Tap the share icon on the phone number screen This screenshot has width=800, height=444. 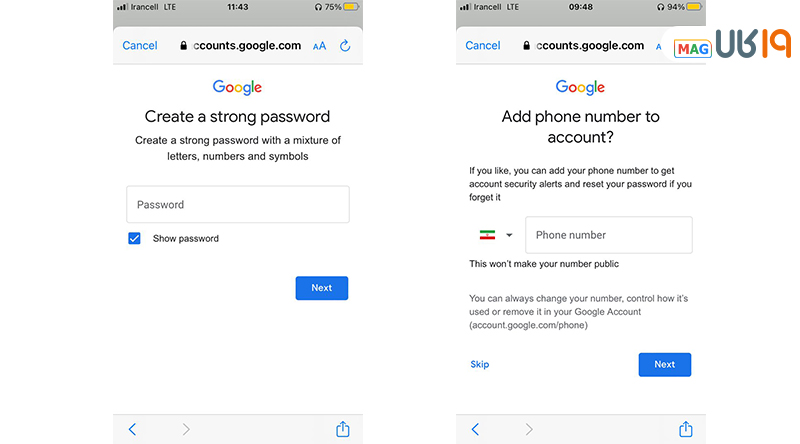[686, 429]
